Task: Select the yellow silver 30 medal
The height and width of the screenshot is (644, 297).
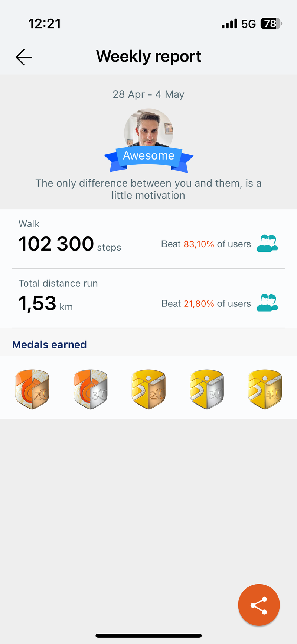Action: point(207,389)
